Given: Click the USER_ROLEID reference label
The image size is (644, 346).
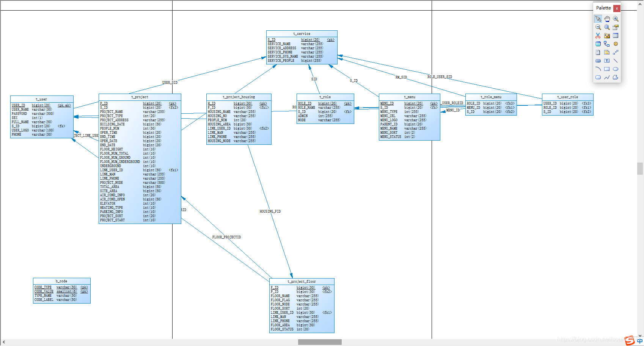Looking at the screenshot, I should tap(452, 103).
